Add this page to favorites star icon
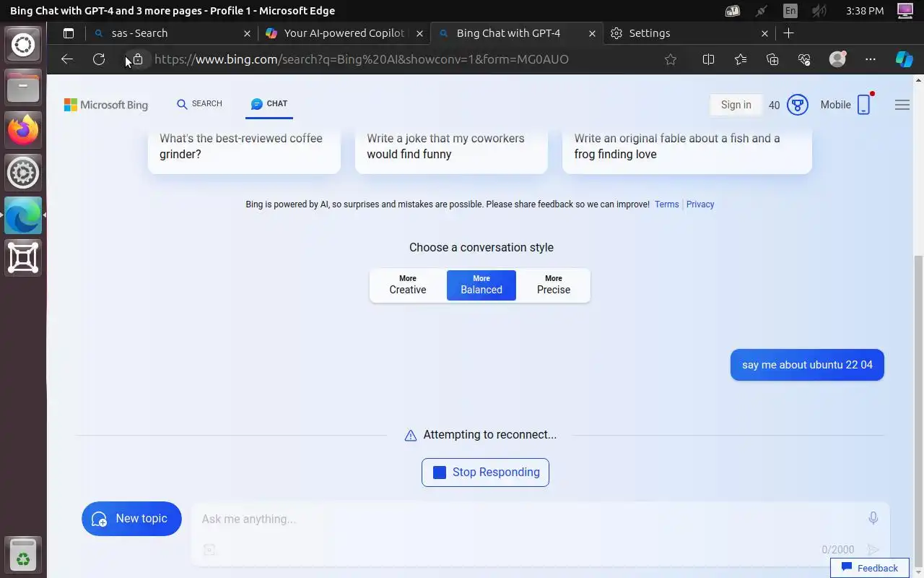Screen dimensions: 924x578 [x=671, y=59]
